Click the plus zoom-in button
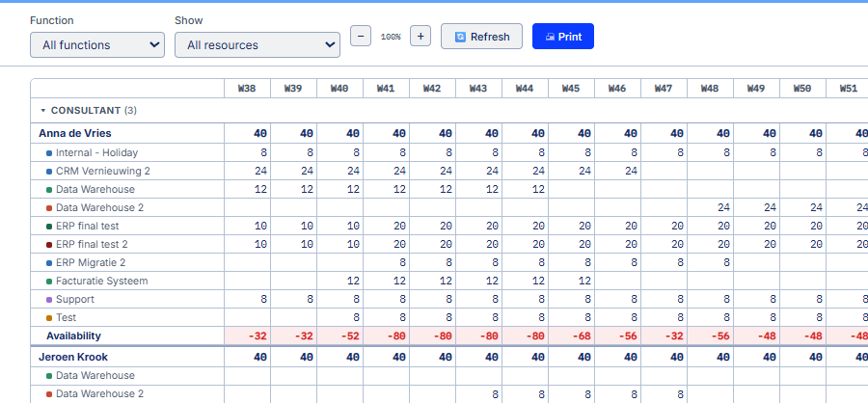 (420, 37)
